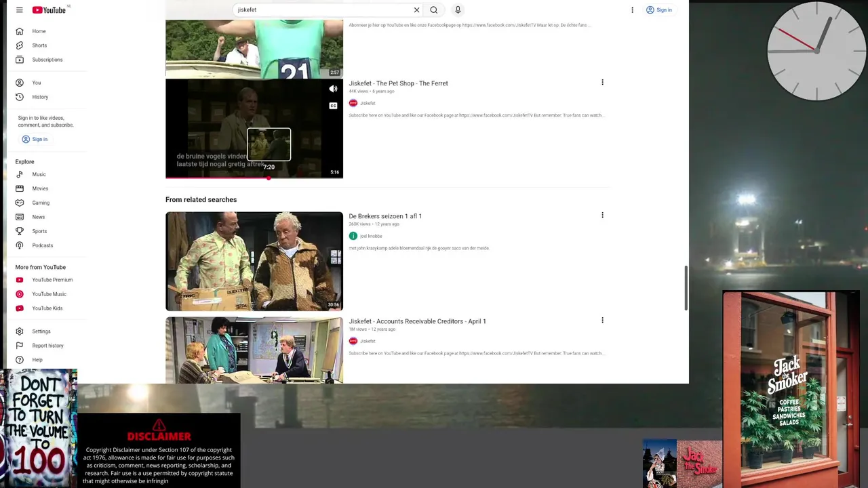868x488 pixels.
Task: Click Sign in at top right
Action: coord(659,10)
